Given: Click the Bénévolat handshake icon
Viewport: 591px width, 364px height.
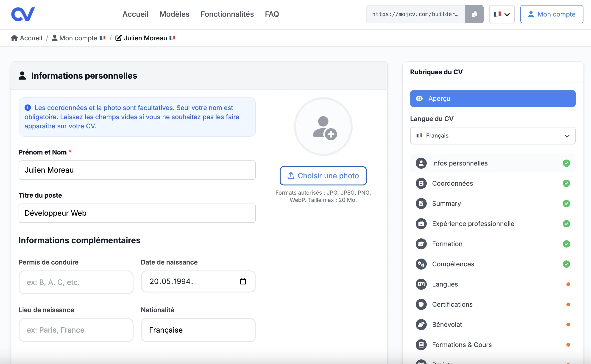Looking at the screenshot, I should [421, 325].
